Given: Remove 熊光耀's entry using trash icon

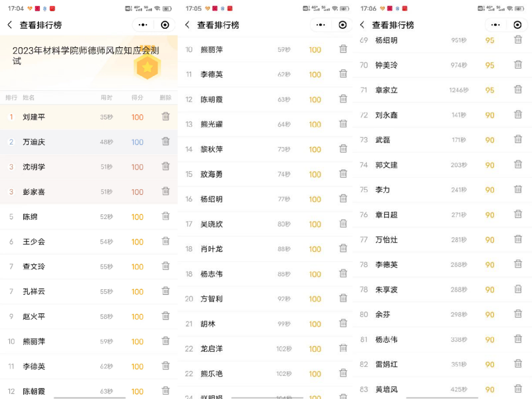Looking at the screenshot, I should coord(343,124).
